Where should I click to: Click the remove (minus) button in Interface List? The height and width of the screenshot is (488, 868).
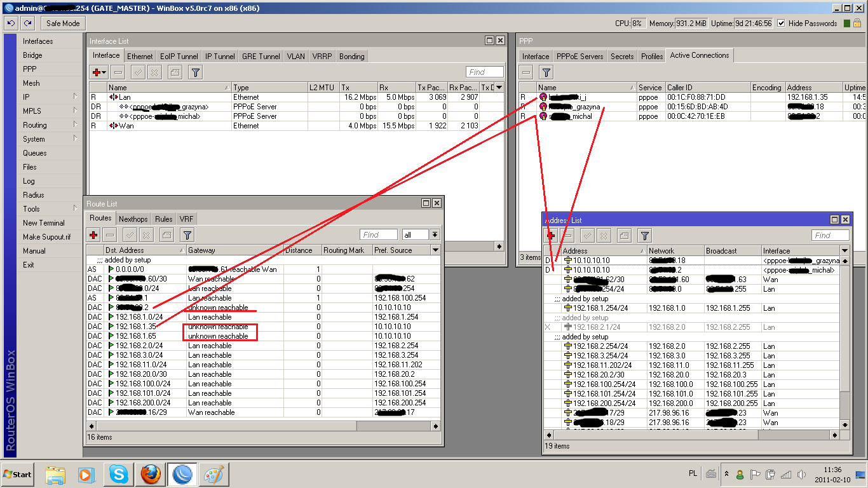118,72
